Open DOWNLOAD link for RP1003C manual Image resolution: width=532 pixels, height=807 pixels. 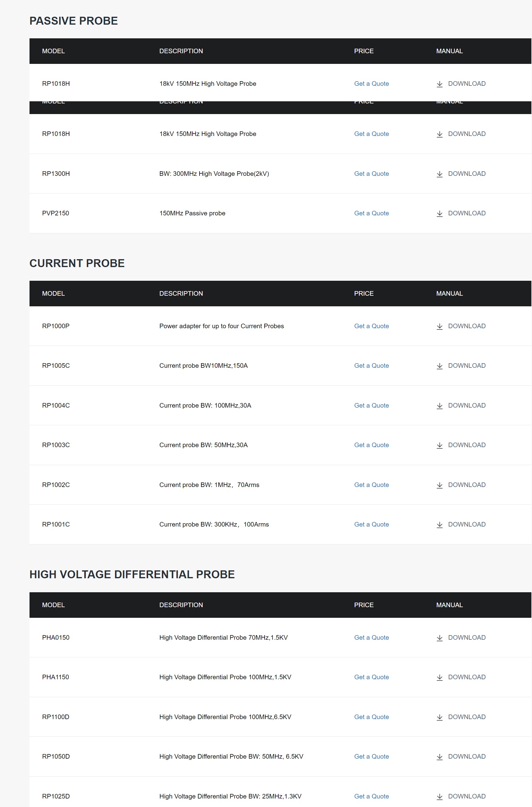(x=467, y=445)
